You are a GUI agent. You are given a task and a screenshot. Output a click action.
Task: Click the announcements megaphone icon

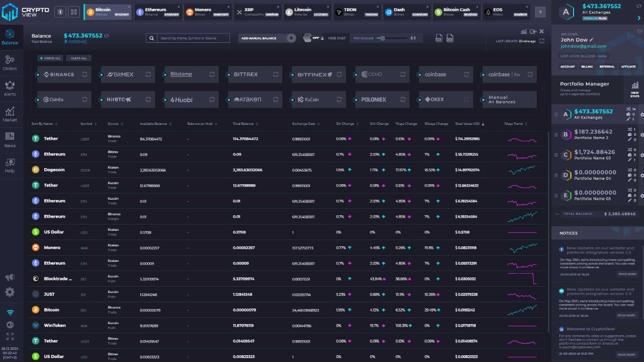(10, 277)
